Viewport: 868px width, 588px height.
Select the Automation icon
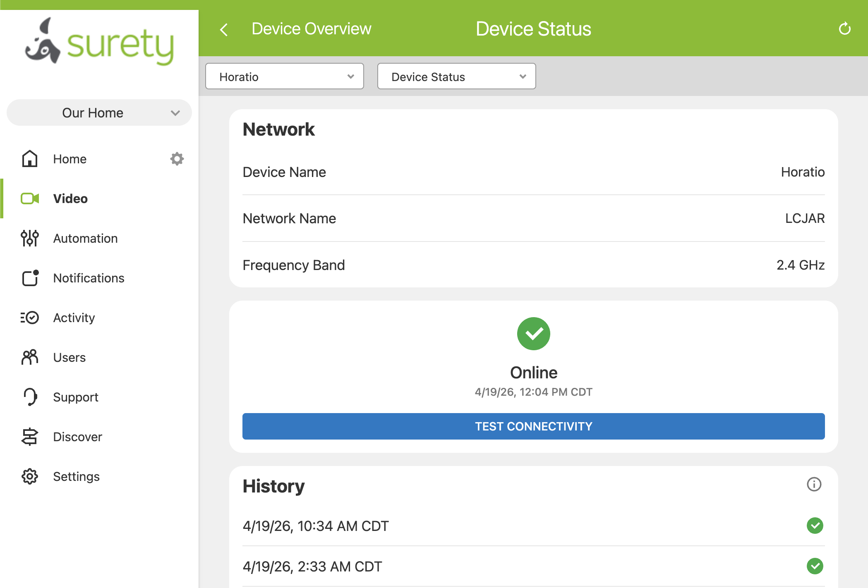[x=29, y=238]
